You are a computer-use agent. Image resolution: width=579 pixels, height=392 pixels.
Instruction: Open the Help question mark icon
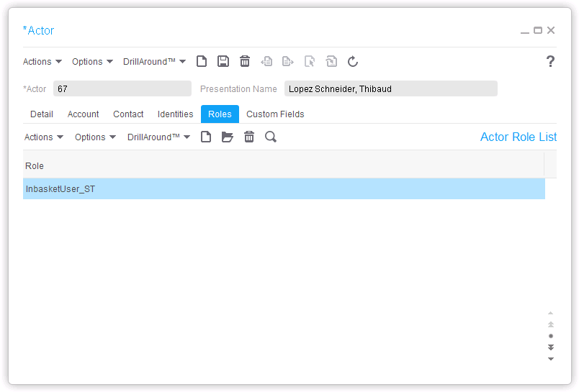pyautogui.click(x=550, y=62)
